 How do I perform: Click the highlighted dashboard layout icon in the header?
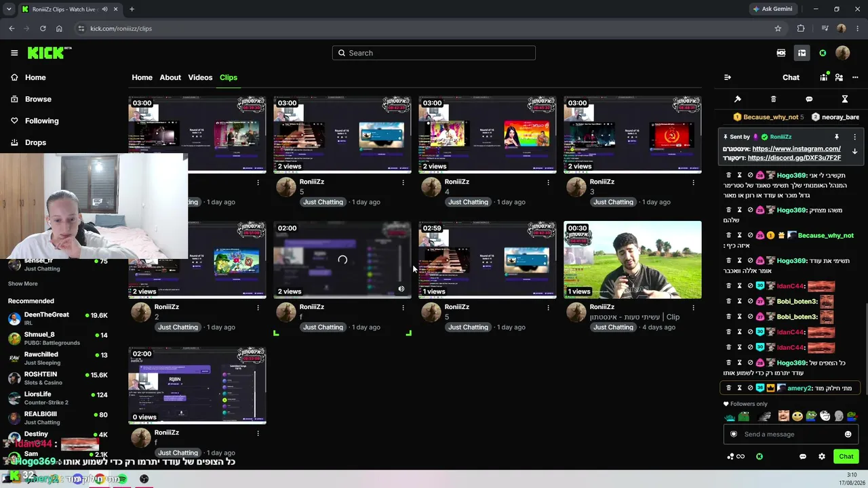(x=802, y=53)
